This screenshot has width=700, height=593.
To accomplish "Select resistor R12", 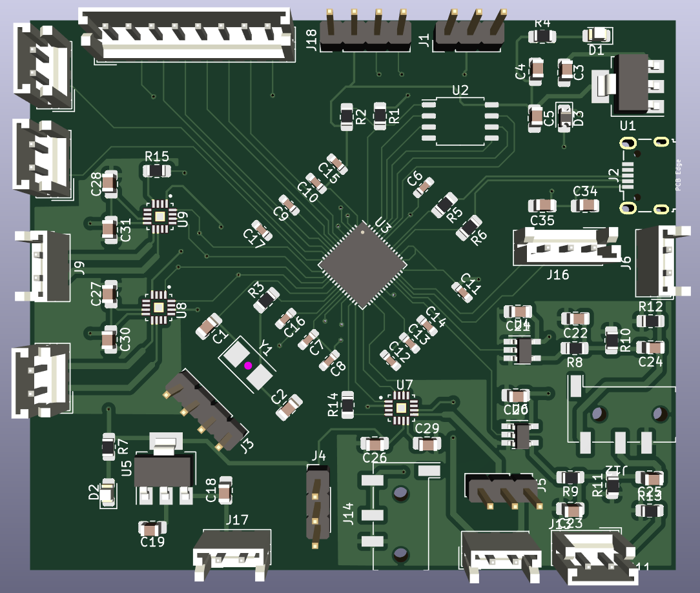I will click(650, 321).
